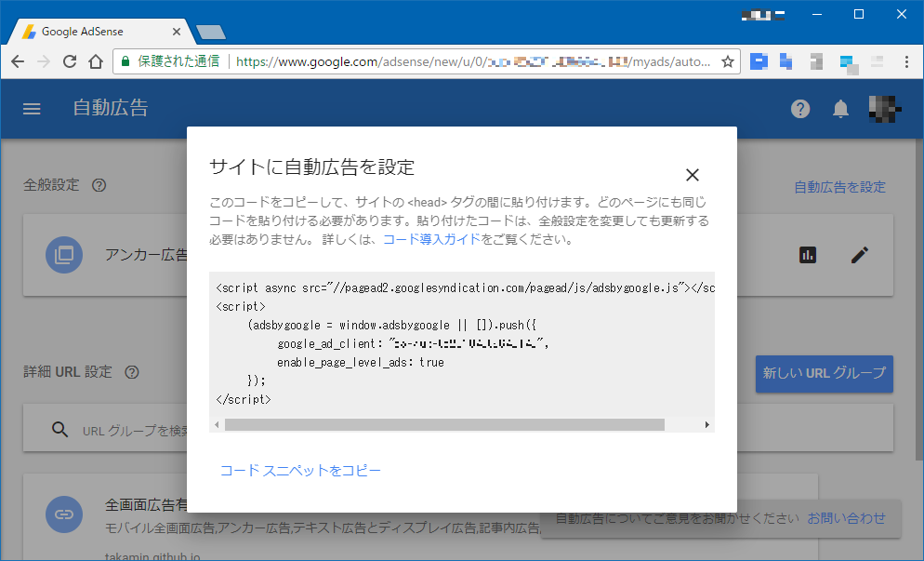The height and width of the screenshot is (561, 924).
Task: Open a new browser tab
Action: [x=210, y=32]
